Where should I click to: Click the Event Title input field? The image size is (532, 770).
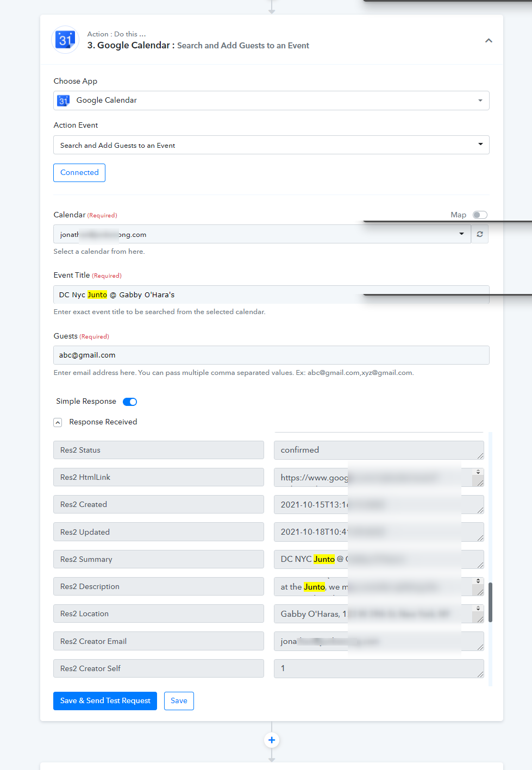(x=271, y=295)
